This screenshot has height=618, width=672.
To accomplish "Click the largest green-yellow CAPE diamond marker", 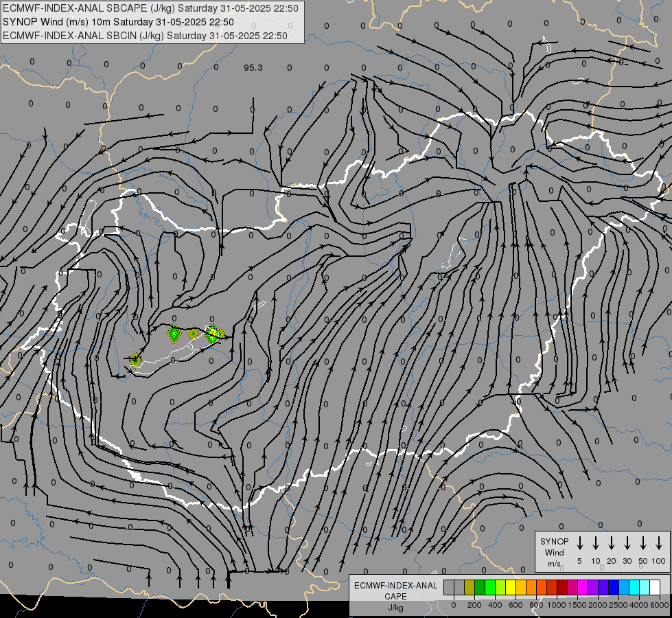I will coord(213,334).
